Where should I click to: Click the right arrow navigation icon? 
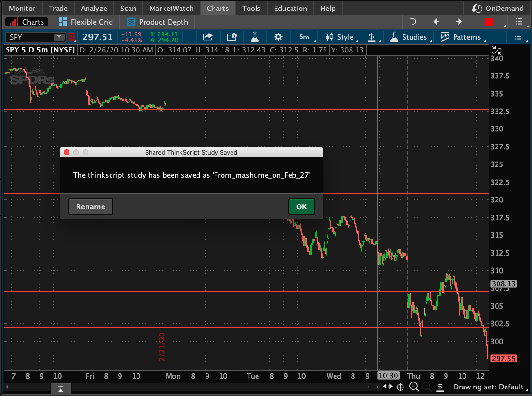(458, 22)
